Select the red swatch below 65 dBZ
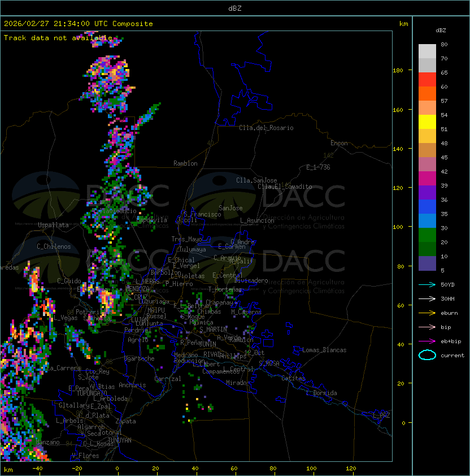Screen dimensions: 470x476 tap(427, 80)
